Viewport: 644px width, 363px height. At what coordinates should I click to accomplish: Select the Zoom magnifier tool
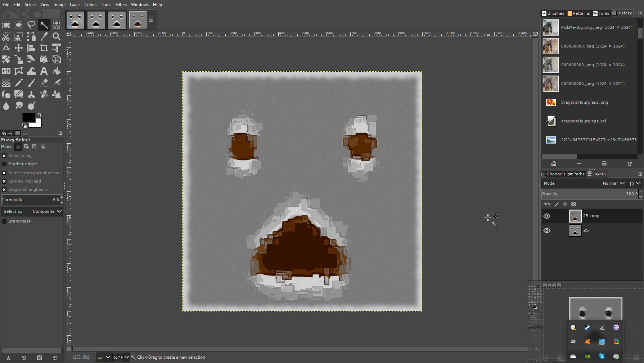[57, 36]
